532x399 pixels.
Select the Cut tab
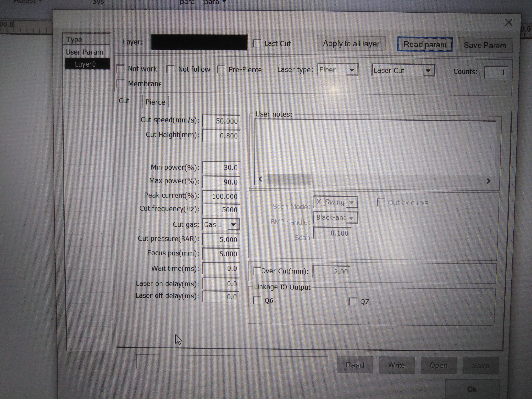coord(124,101)
